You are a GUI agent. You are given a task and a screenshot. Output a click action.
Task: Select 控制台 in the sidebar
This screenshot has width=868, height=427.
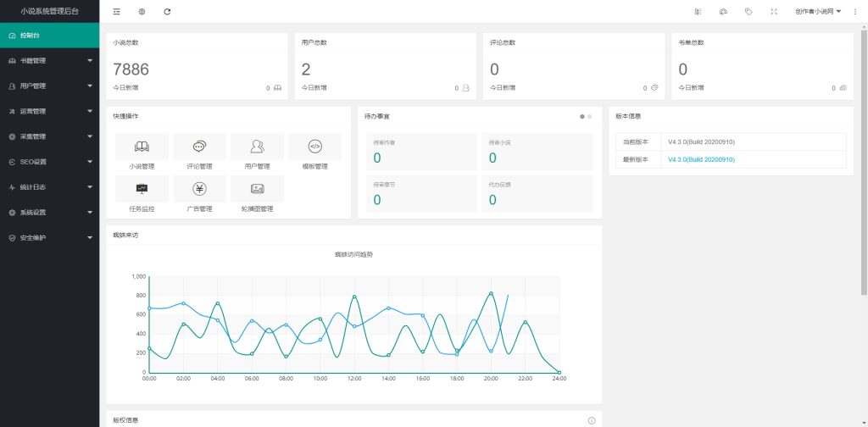pos(50,36)
